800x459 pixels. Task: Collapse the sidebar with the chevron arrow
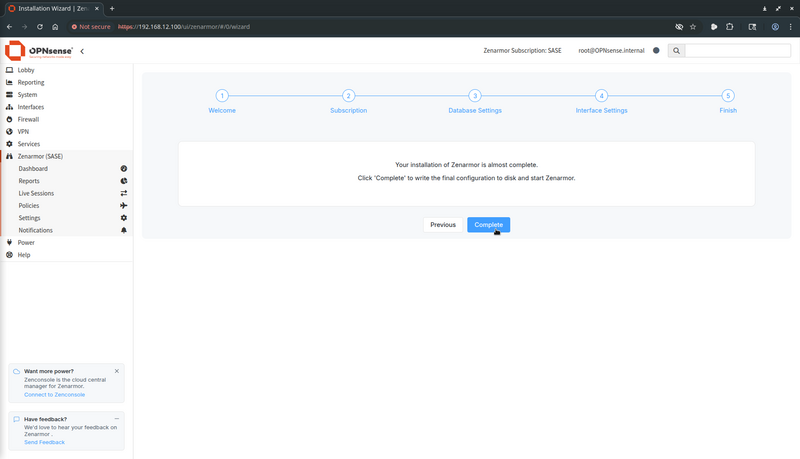[x=82, y=51]
